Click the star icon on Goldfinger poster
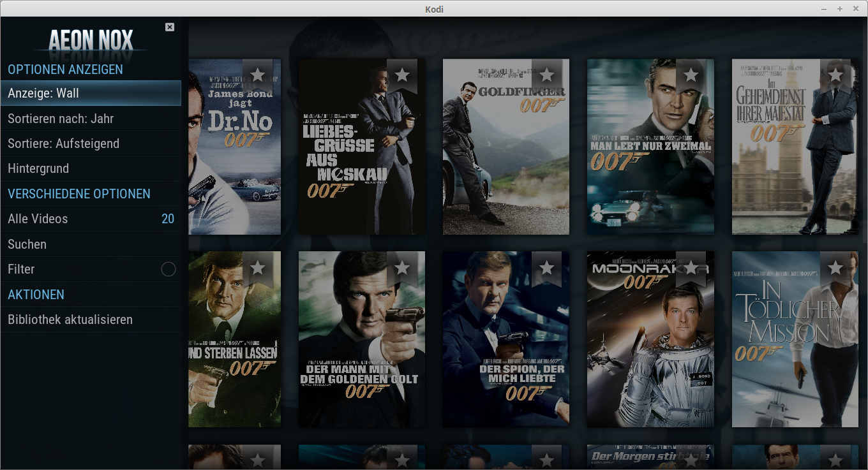The height and width of the screenshot is (470, 868). [546, 75]
